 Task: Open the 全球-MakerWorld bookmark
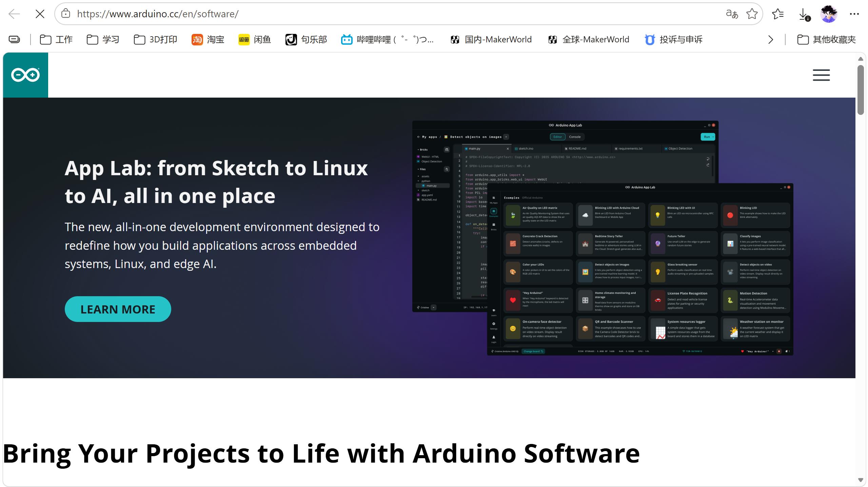point(589,40)
